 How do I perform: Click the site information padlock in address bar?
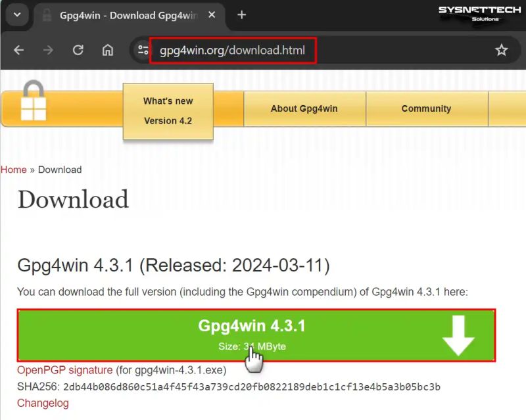[143, 50]
